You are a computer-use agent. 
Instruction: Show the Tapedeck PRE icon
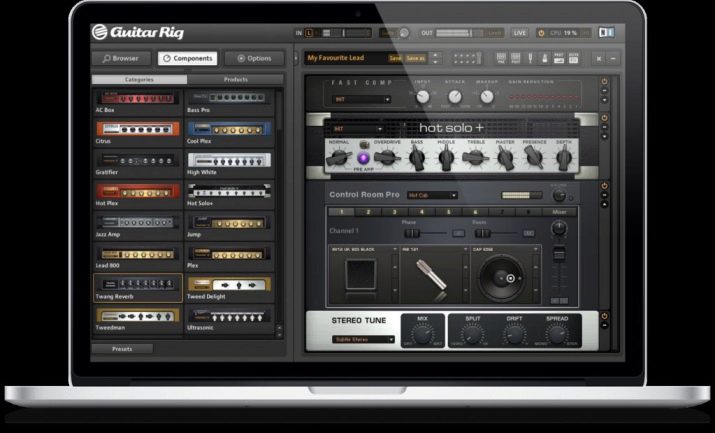click(501, 58)
